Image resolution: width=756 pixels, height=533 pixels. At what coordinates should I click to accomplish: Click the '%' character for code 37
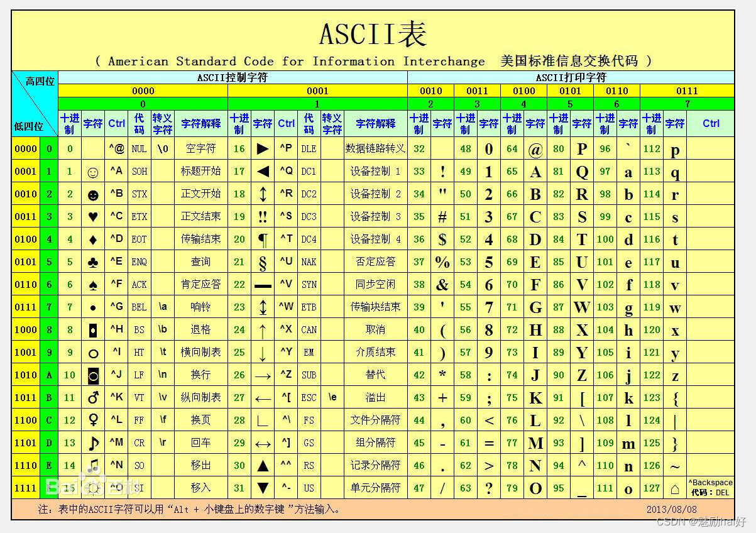point(442,262)
